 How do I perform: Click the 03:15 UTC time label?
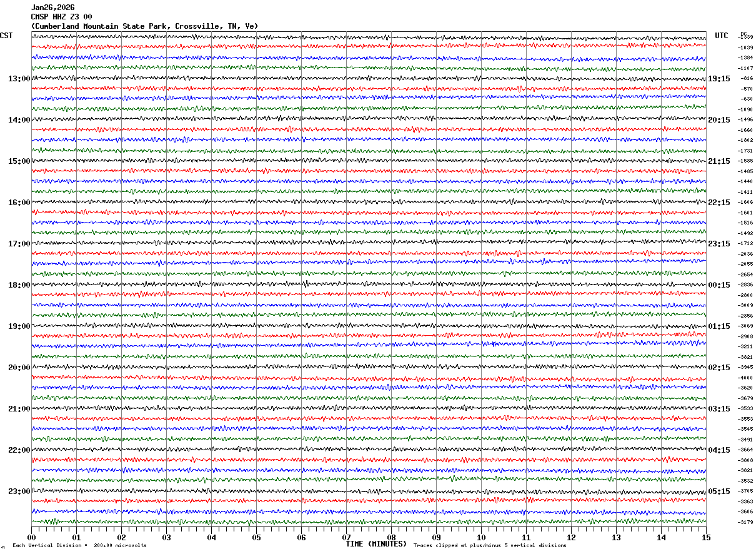pos(719,409)
